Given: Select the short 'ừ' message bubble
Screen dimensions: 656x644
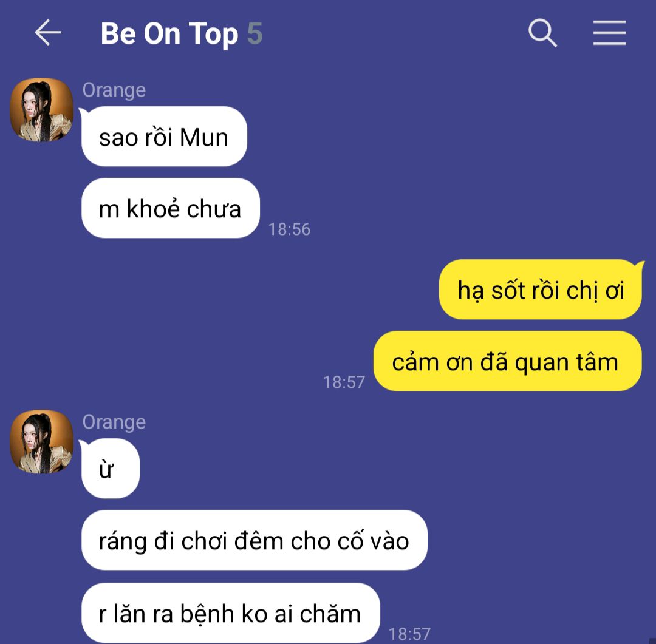Looking at the screenshot, I should click(x=111, y=469).
